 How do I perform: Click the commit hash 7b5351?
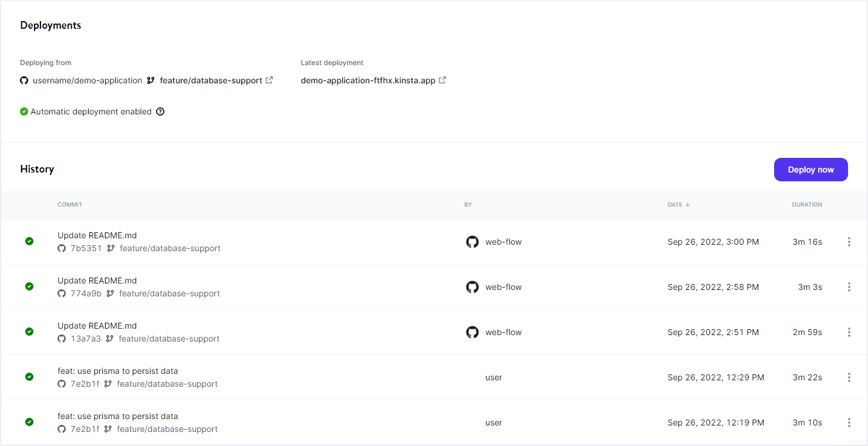click(x=86, y=248)
